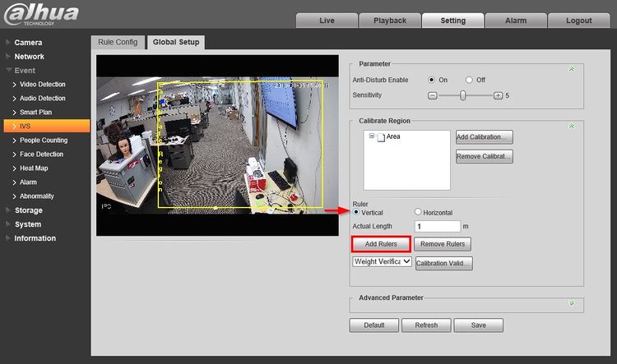This screenshot has width=617, height=364.
Task: Click the arrow icon beside Camera
Action: 7,42
